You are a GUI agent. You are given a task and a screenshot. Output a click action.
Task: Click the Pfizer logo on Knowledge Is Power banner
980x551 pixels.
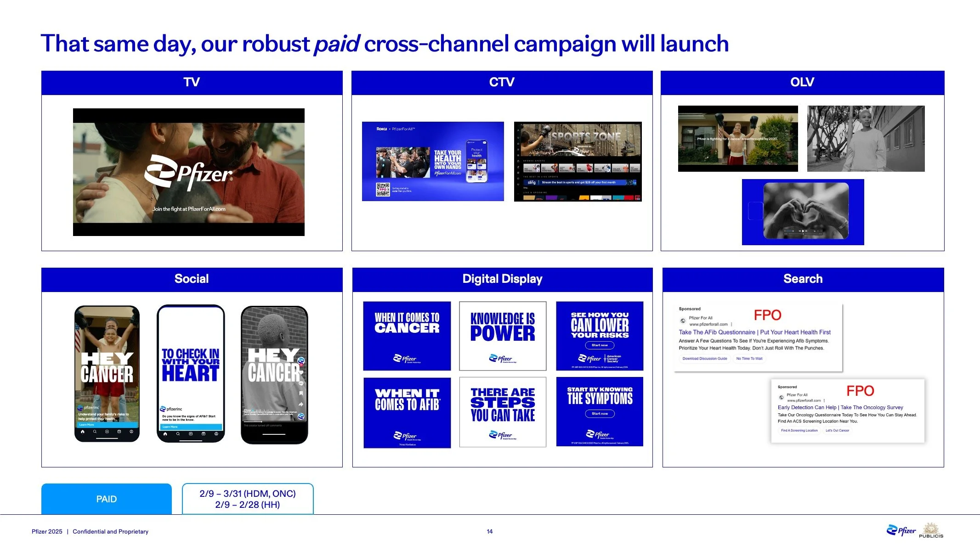click(503, 359)
